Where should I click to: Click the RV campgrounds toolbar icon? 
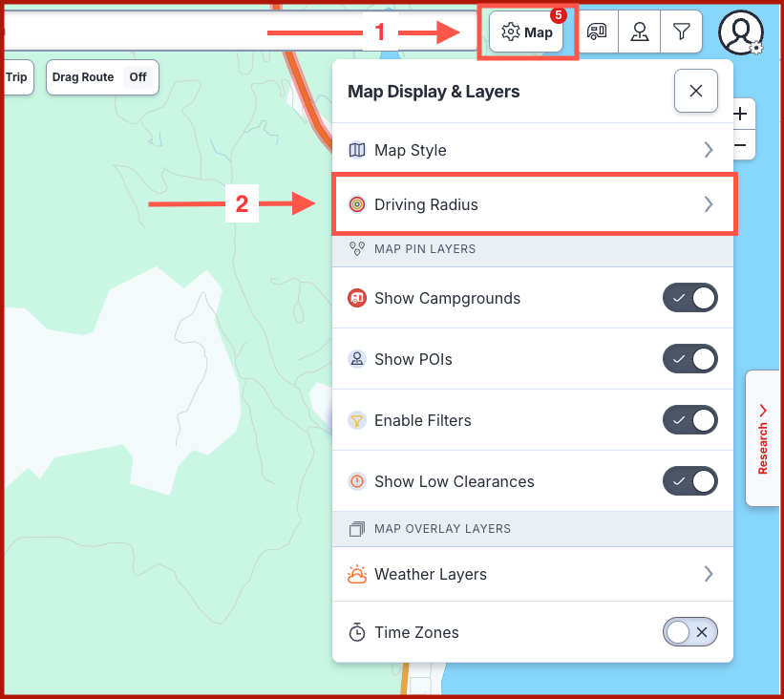(x=597, y=32)
